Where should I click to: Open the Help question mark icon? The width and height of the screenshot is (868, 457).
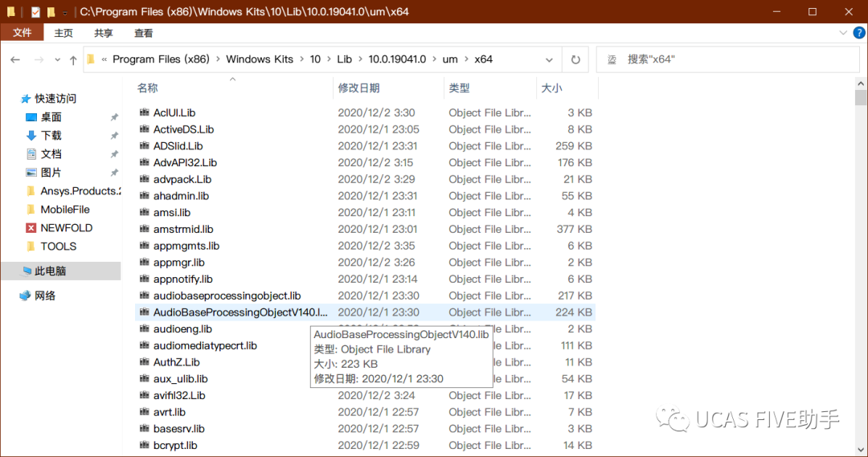(x=859, y=33)
